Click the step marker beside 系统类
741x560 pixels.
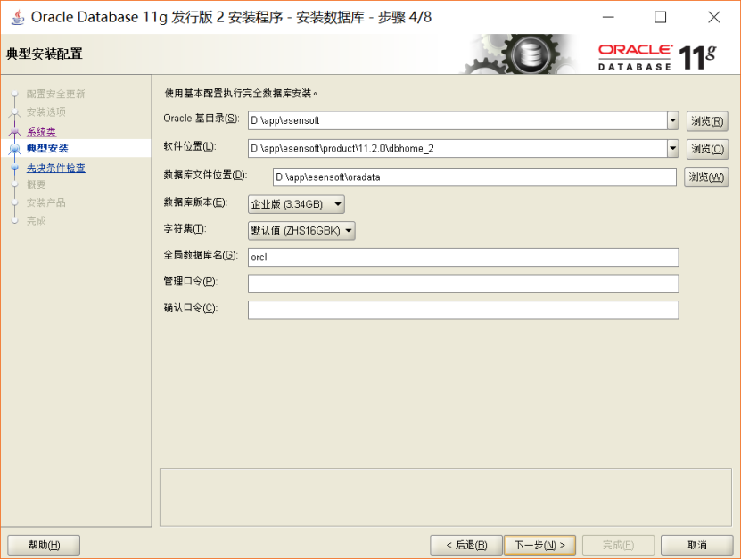pos(14,131)
